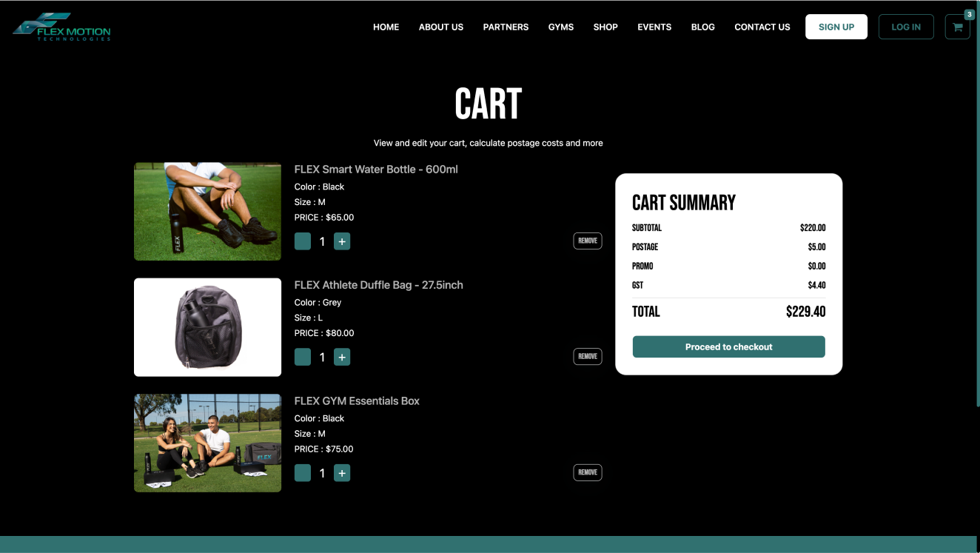
Task: Remove the GYM Essentials Box from cart
Action: point(587,472)
